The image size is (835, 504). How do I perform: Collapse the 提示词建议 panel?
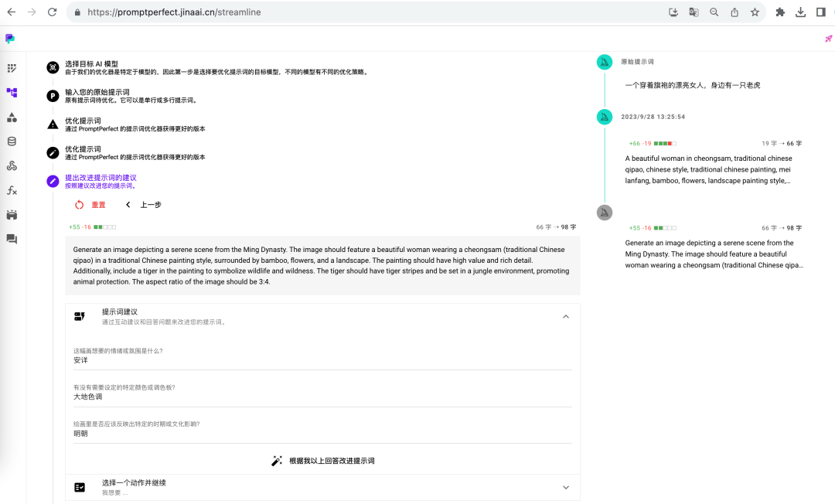point(565,316)
